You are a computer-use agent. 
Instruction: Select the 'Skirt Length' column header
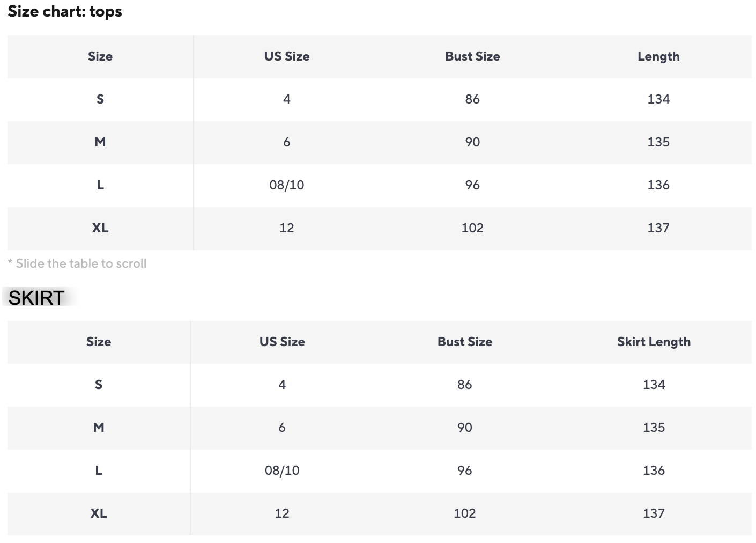click(654, 342)
